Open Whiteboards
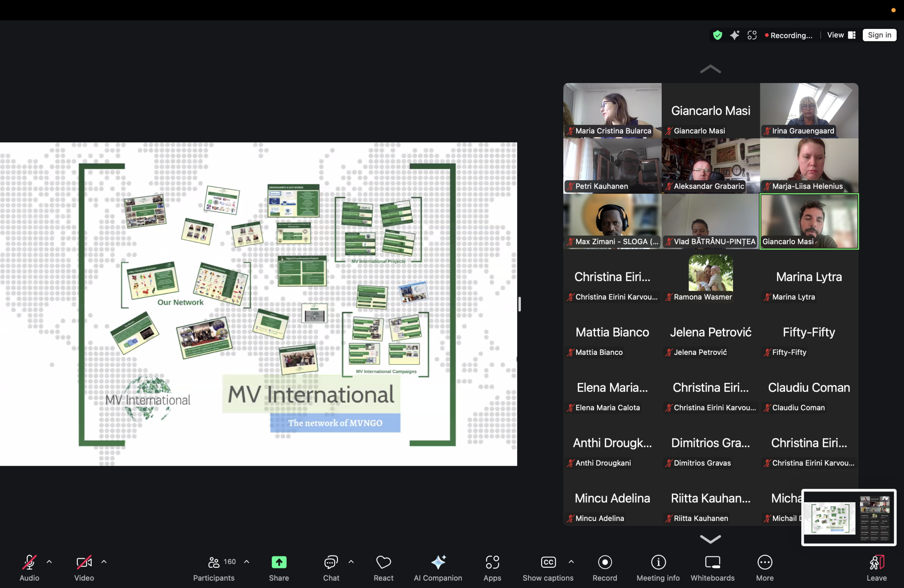Screen dimensions: 904x588 pyautogui.click(x=713, y=568)
